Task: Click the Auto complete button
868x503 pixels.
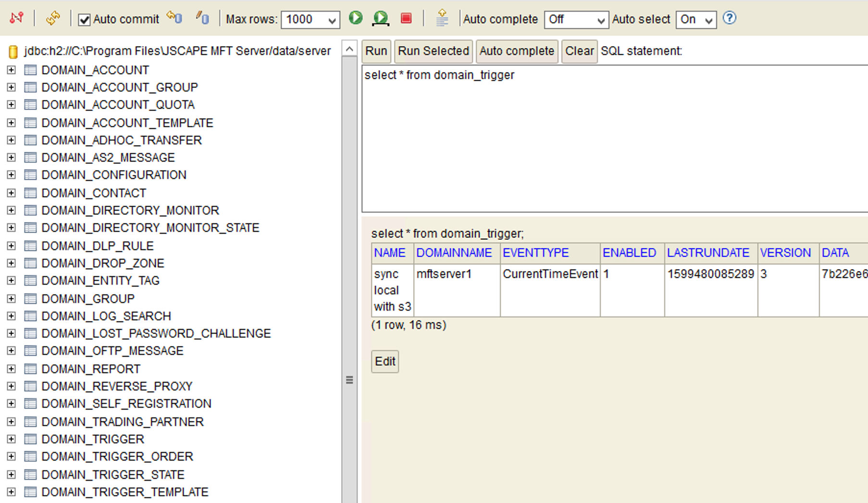Action: 517,51
